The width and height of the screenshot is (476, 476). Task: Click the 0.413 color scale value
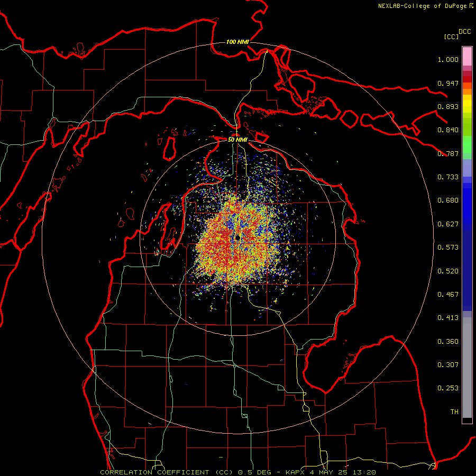[x=448, y=318]
